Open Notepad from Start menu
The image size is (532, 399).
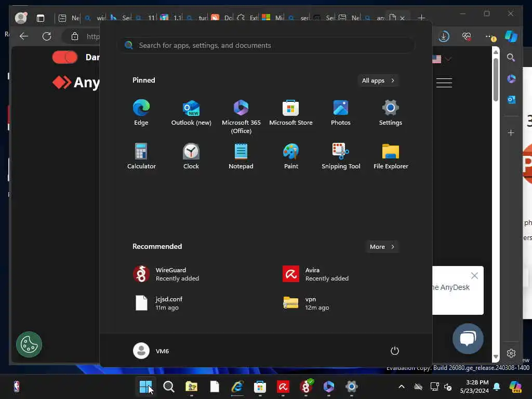[x=241, y=156]
